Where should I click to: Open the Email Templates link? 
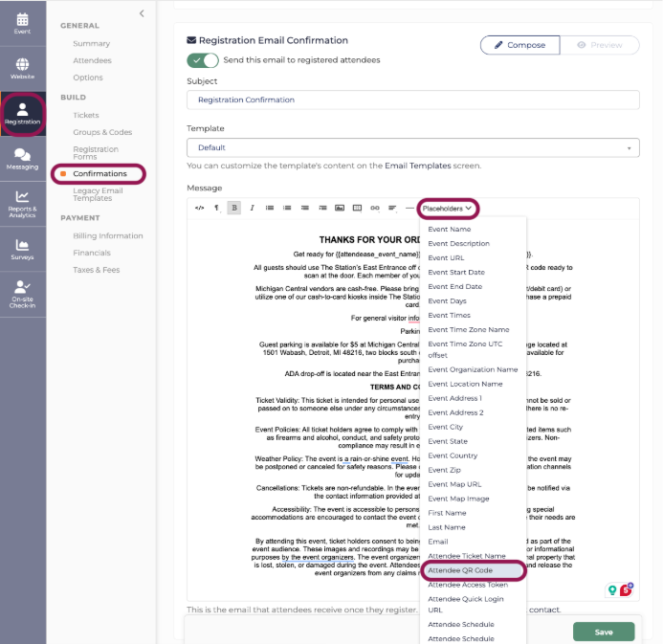point(417,166)
